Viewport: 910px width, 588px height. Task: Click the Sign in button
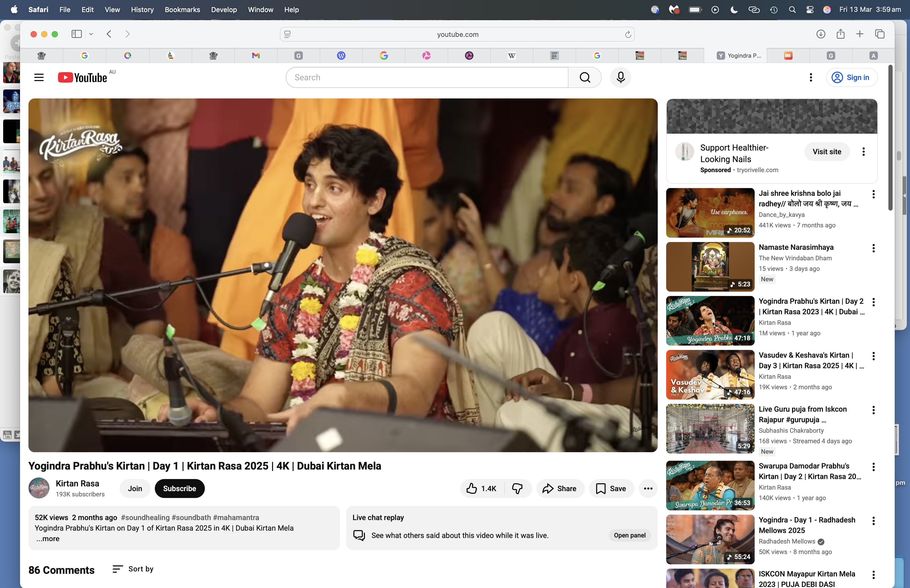[x=851, y=77]
